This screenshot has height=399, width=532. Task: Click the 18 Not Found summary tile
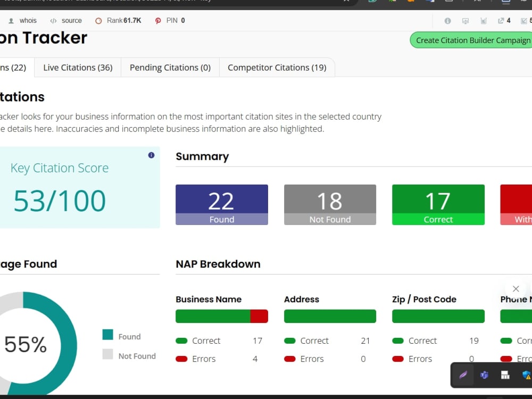click(330, 205)
